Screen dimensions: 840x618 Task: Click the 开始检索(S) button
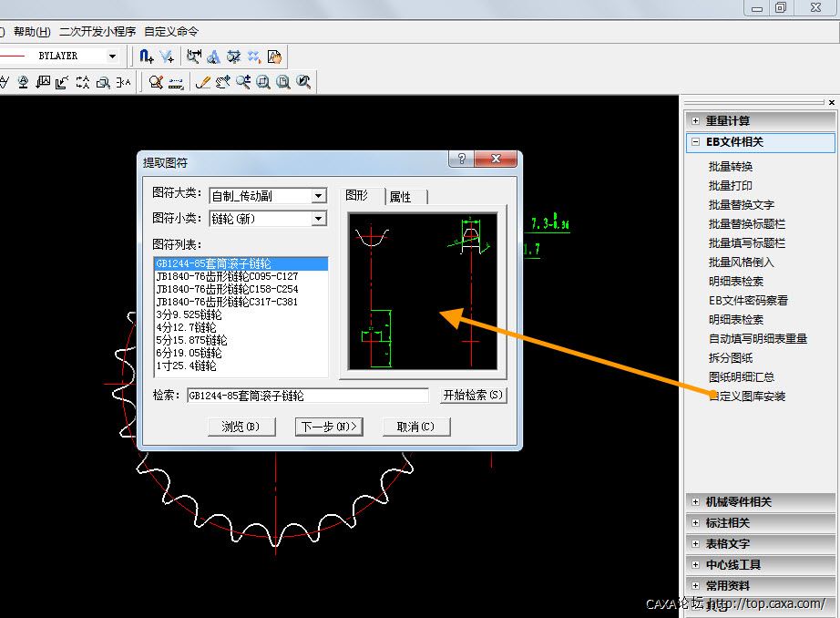(471, 396)
